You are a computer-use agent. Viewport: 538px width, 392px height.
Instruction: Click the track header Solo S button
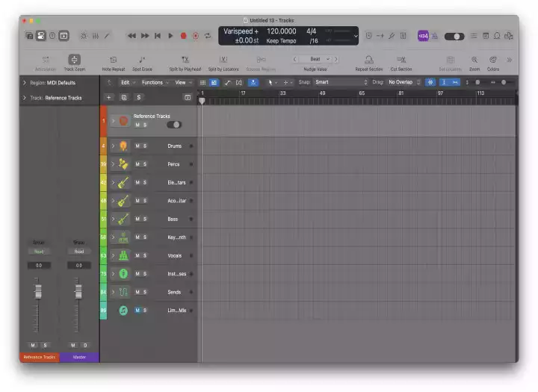click(x=139, y=97)
